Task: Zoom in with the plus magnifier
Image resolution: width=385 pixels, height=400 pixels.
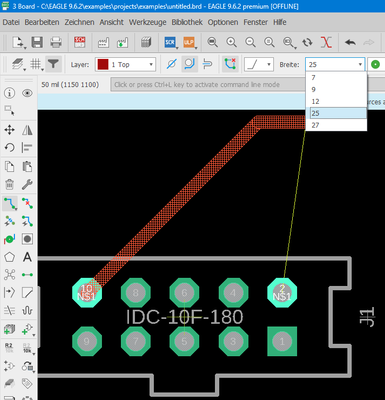Action: click(x=231, y=42)
